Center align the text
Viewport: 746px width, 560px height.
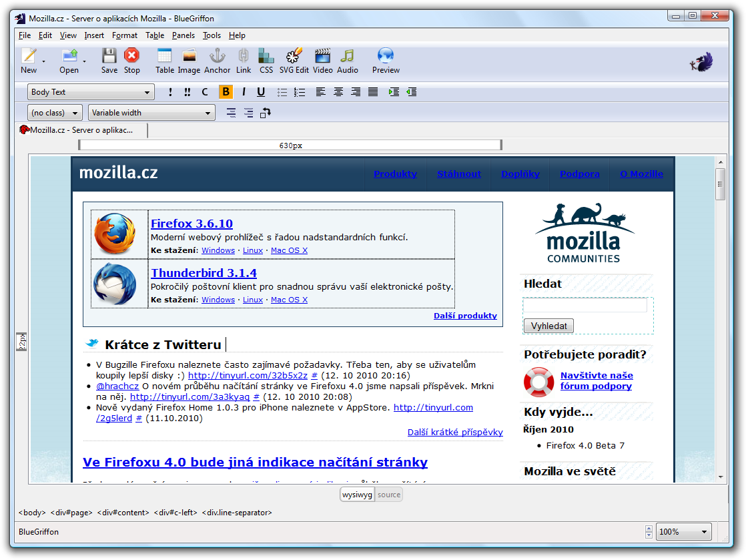338,92
